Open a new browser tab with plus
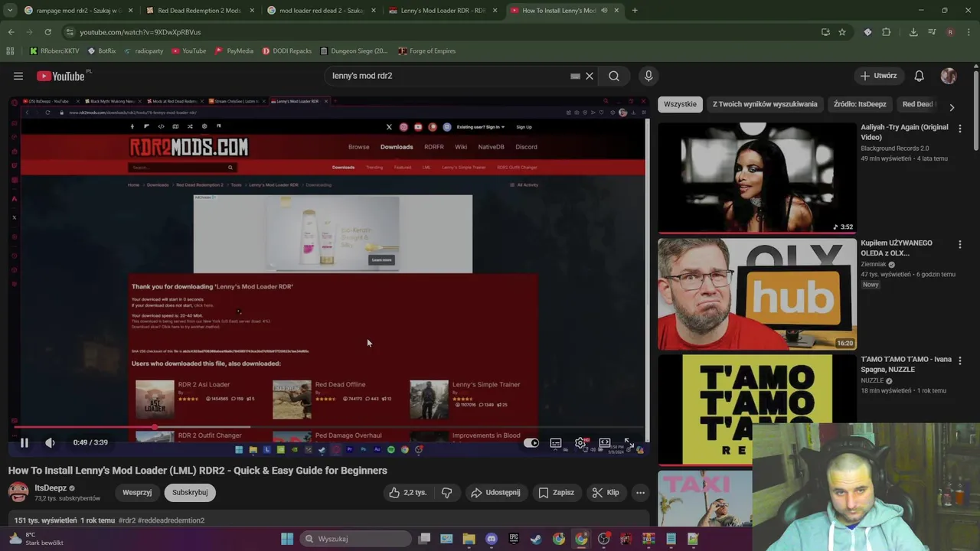The height and width of the screenshot is (551, 980). tap(635, 11)
